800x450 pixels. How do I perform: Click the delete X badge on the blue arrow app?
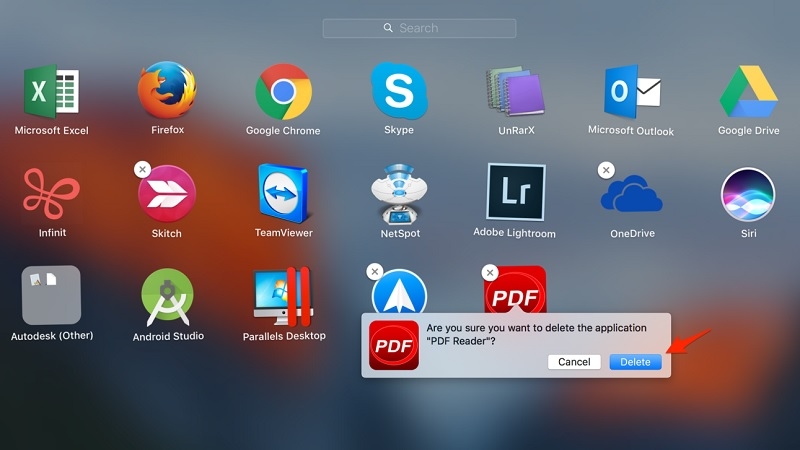pyautogui.click(x=375, y=271)
